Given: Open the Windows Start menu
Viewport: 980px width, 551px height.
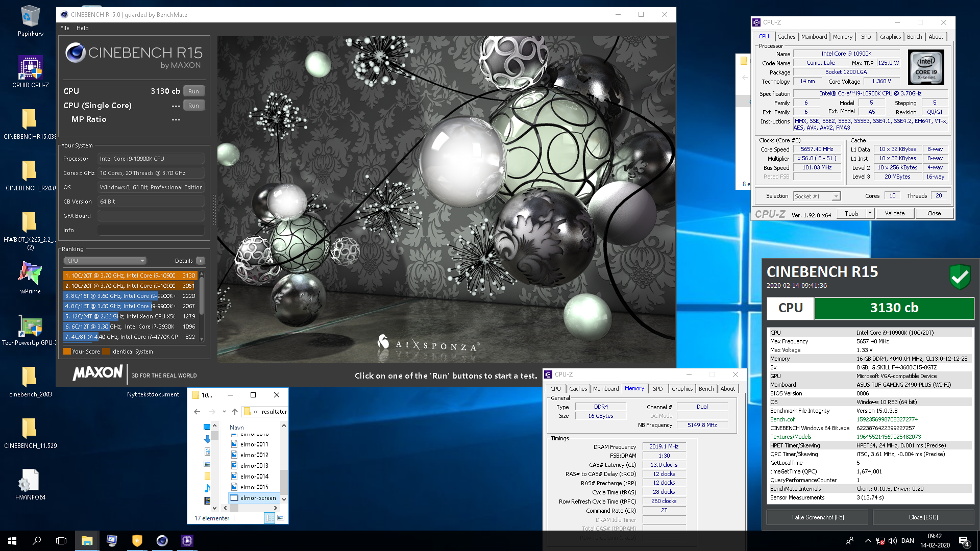Looking at the screenshot, I should pyautogui.click(x=12, y=541).
